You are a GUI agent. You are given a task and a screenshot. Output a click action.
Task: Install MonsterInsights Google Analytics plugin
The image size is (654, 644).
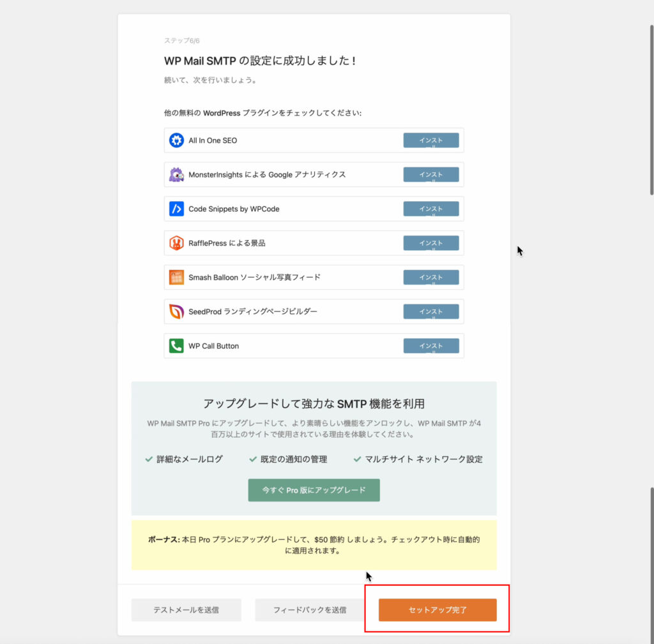(x=431, y=175)
